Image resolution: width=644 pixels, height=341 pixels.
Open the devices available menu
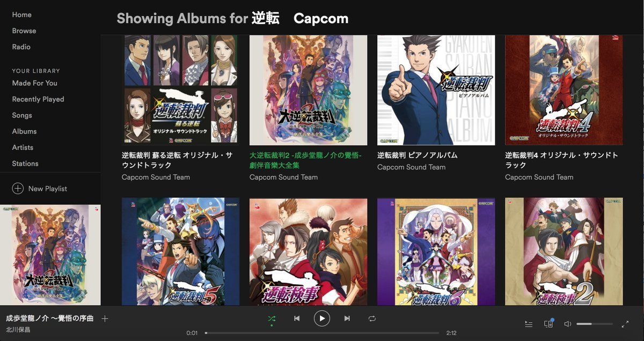[x=548, y=324]
